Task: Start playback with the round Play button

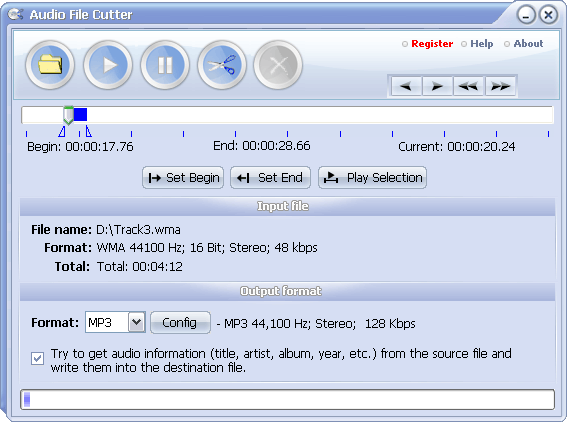Action: 108,65
